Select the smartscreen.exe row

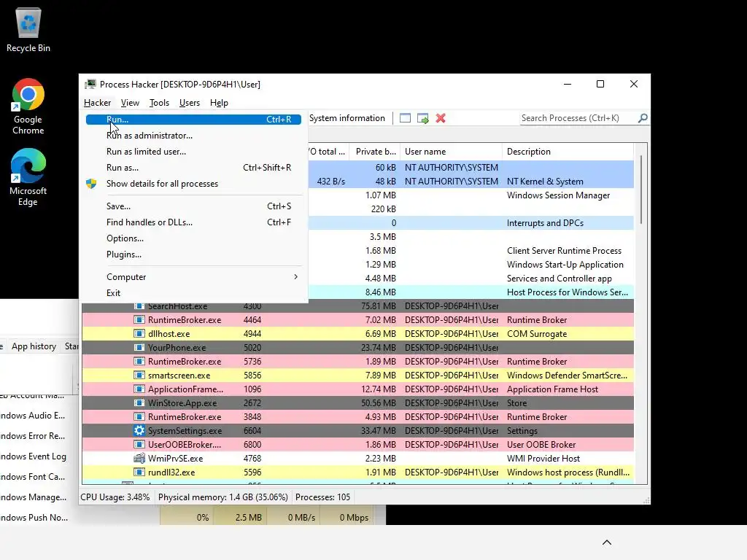[x=357, y=376]
